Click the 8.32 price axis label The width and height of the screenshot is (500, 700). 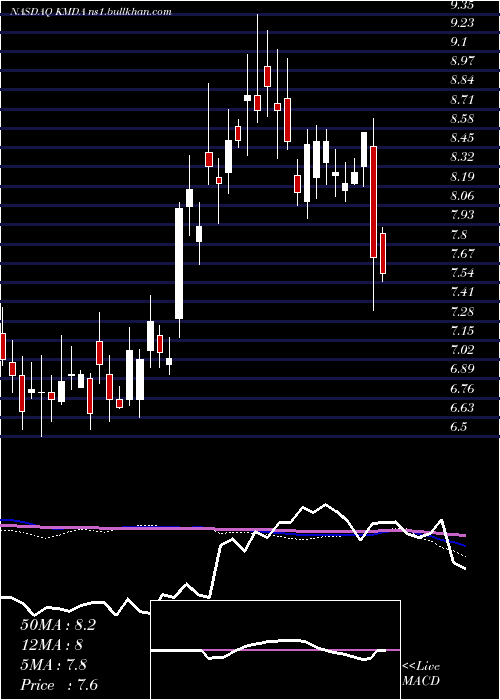462,157
